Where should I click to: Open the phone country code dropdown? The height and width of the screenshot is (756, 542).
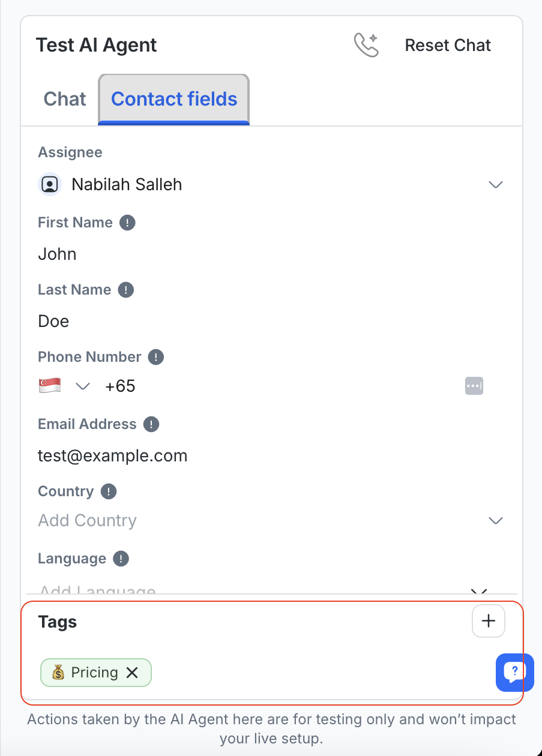pos(82,386)
